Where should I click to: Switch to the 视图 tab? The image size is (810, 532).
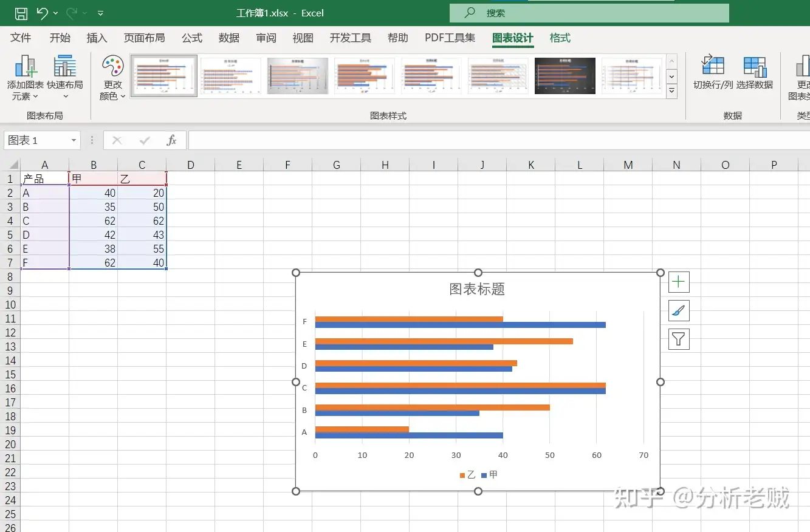tap(303, 38)
